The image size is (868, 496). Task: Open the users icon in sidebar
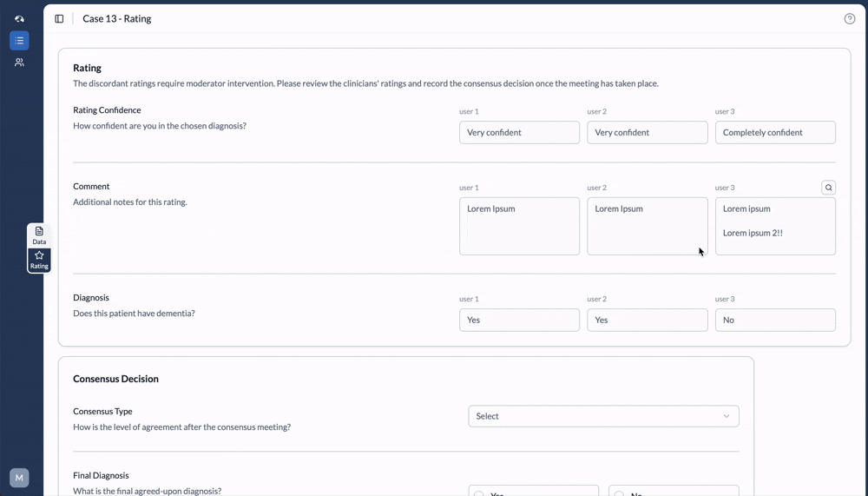[x=19, y=62]
